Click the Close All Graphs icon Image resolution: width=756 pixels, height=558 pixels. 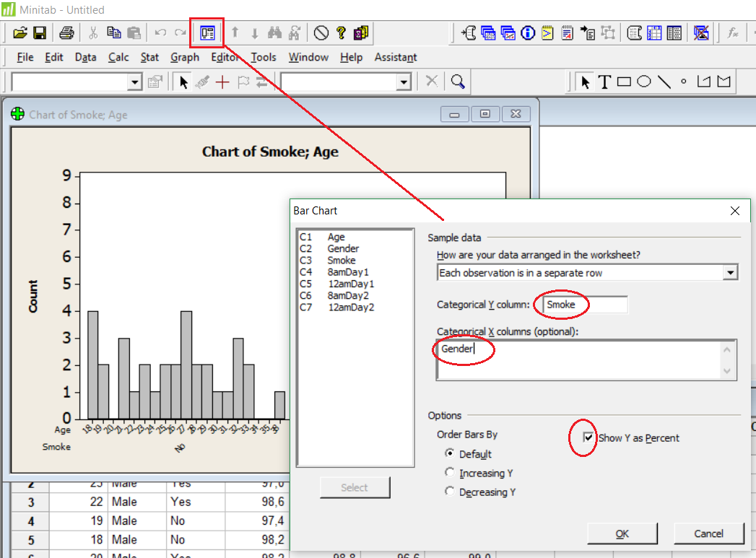point(701,32)
